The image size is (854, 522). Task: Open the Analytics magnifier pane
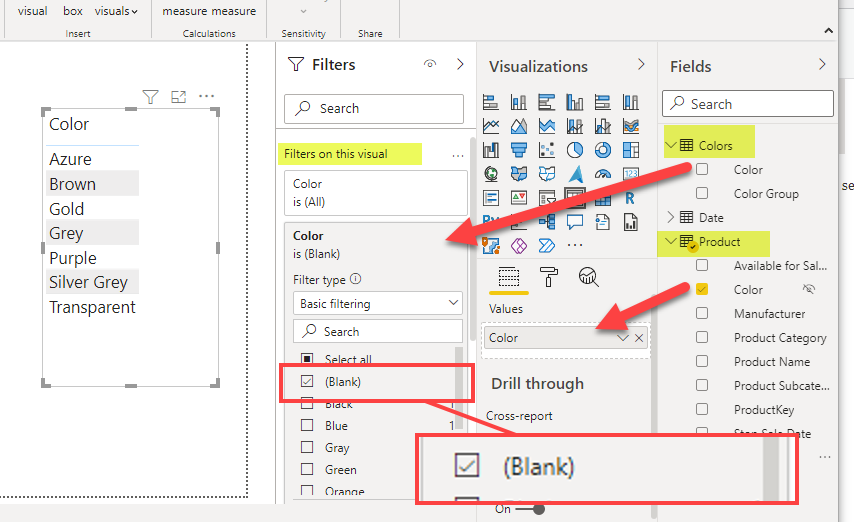(589, 277)
